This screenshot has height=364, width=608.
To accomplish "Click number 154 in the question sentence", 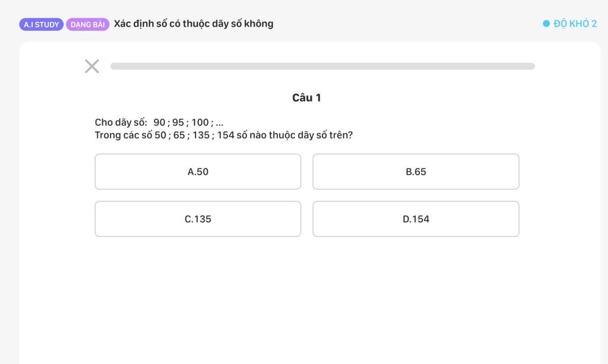I will 226,135.
